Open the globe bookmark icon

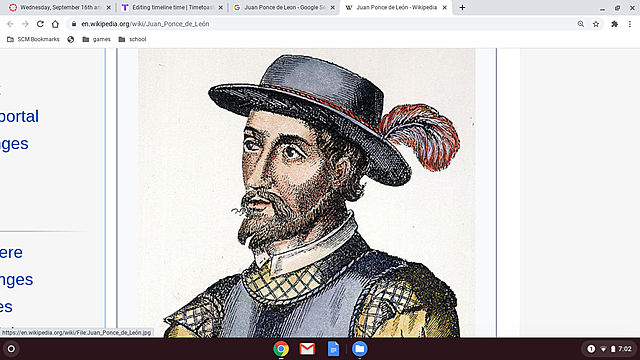[71, 39]
